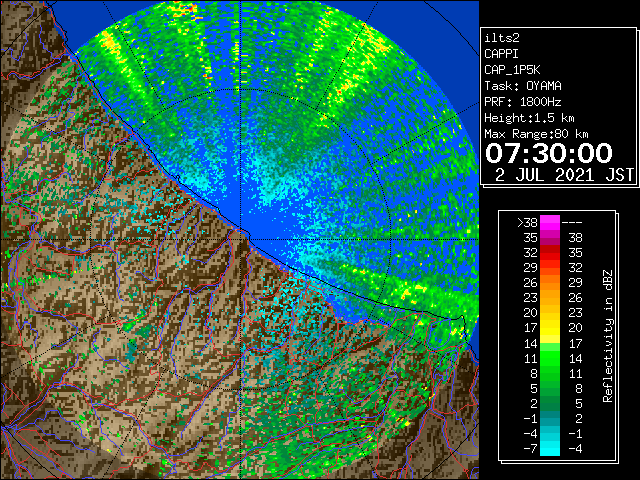Click the 'Max Range:80 km' text
Viewport: 640px width, 480px height.
point(536,134)
